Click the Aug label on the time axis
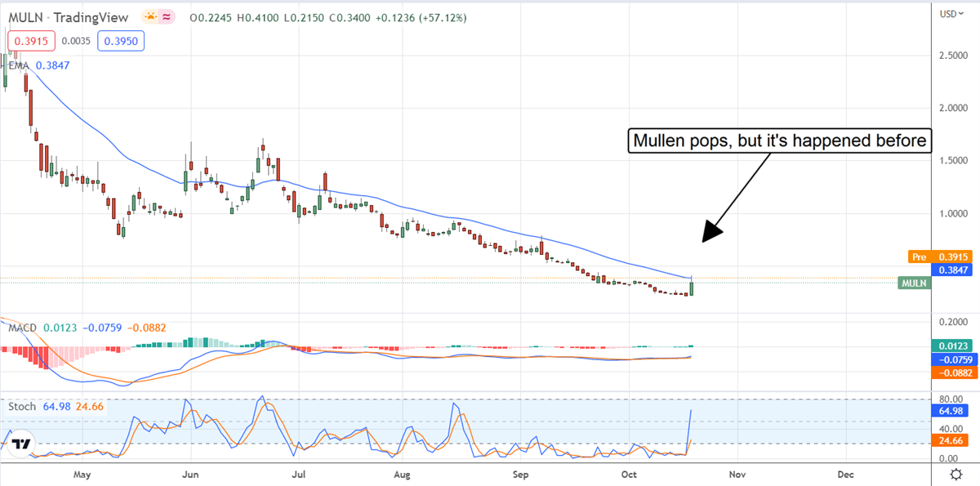Screen dimensions: 980x486 coord(402,474)
